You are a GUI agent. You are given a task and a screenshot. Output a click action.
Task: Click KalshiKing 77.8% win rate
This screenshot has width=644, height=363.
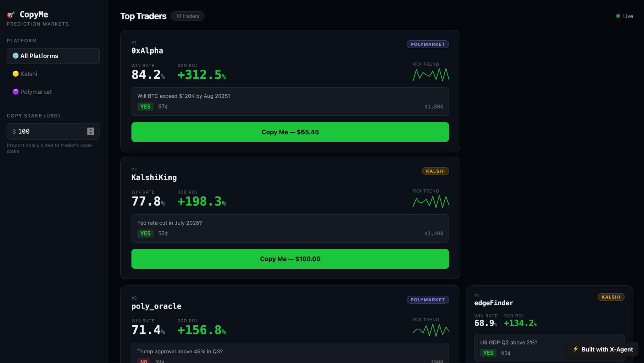148,201
